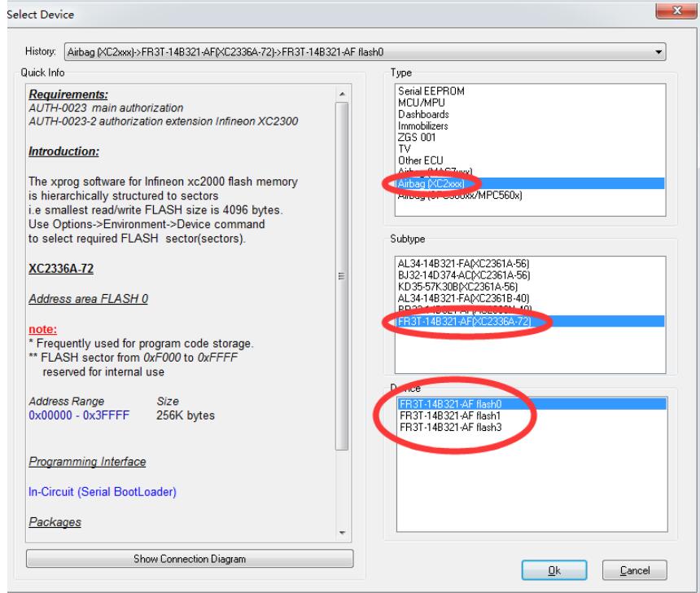Click In-Circuit (Serial BootLoader) text
This screenshot has width=700, height=593.
point(103,492)
